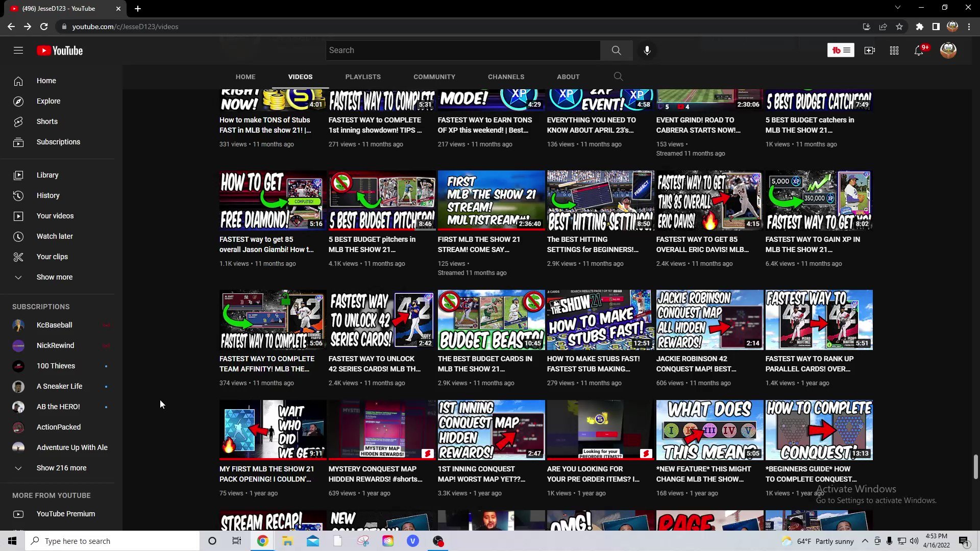Open the account avatar menu
This screenshot has width=980, height=551.
tap(948, 51)
